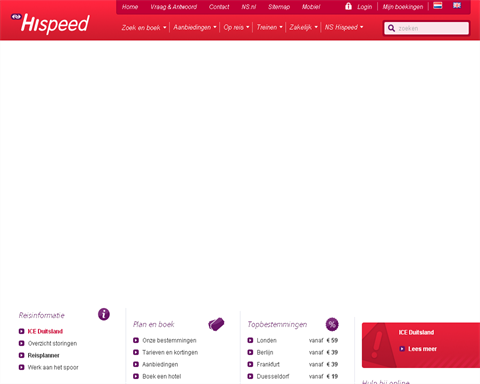Open Tarieven en kortingen link
The image size is (480, 384).
(170, 352)
